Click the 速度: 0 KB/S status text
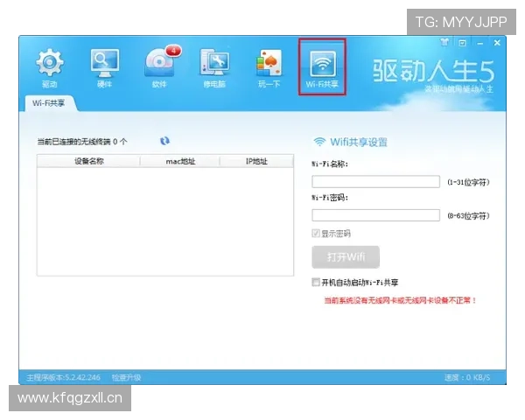This screenshot has height=420, width=525. [x=467, y=378]
